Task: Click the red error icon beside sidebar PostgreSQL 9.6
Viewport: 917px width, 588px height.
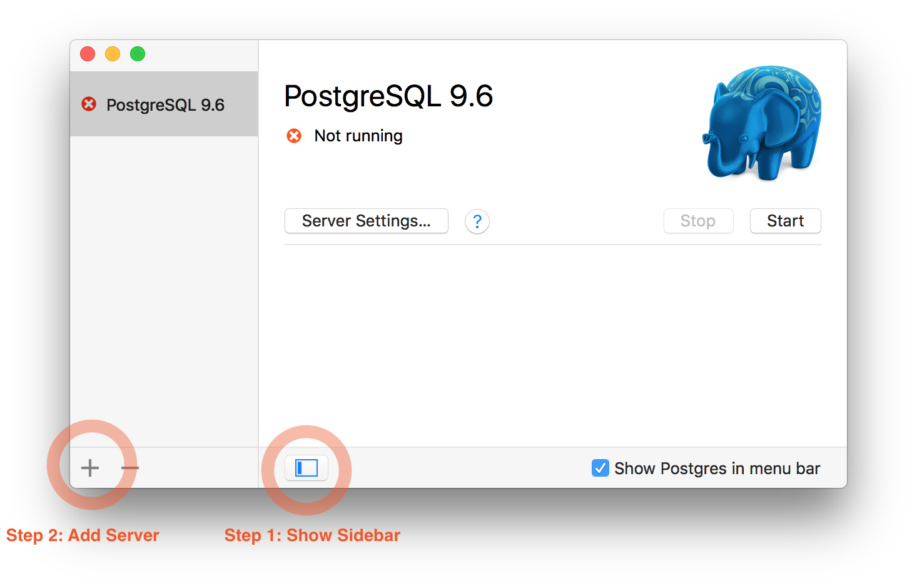Action: click(89, 104)
